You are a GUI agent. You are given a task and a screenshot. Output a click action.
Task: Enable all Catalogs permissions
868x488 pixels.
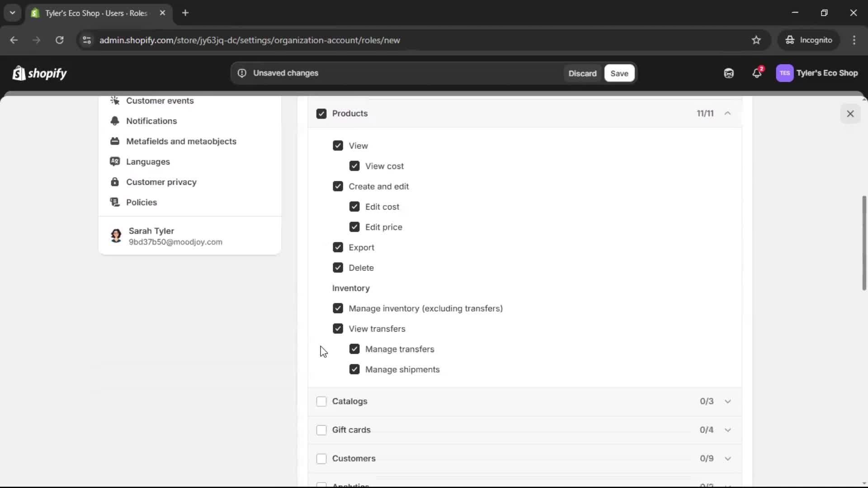click(321, 401)
